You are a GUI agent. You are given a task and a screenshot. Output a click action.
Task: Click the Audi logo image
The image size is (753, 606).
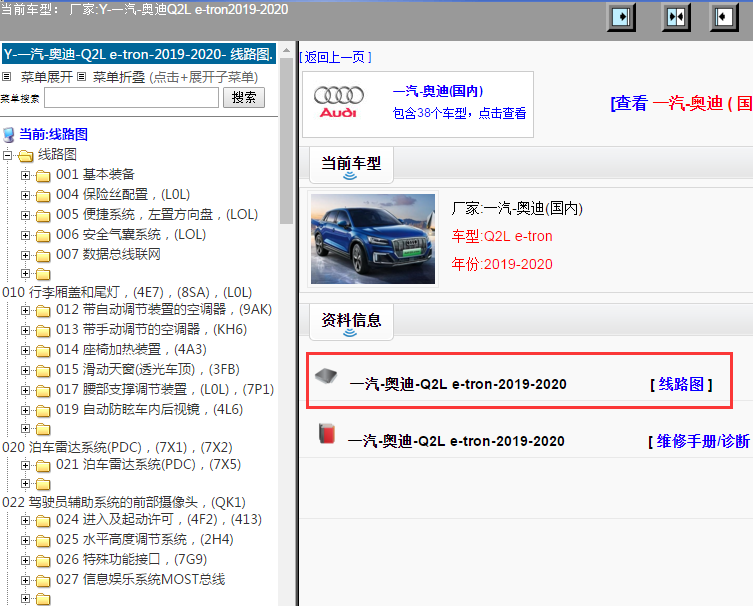pos(339,102)
